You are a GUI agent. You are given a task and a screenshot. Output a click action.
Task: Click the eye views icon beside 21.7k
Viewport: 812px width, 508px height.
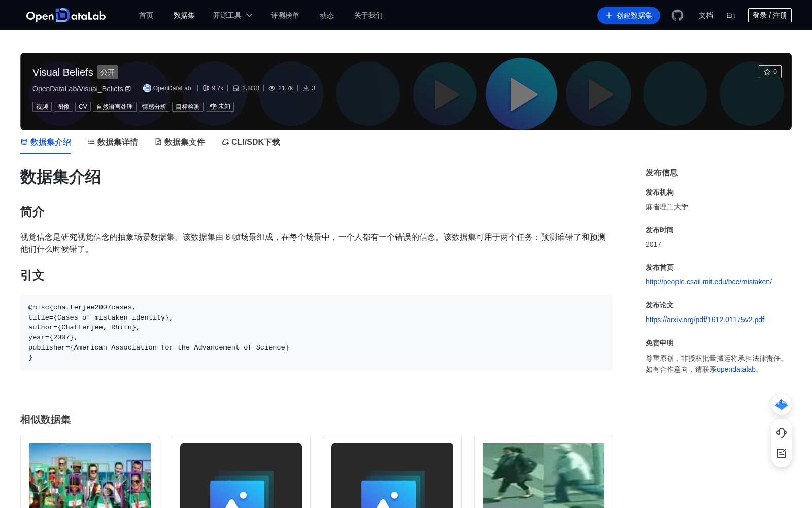click(x=272, y=88)
